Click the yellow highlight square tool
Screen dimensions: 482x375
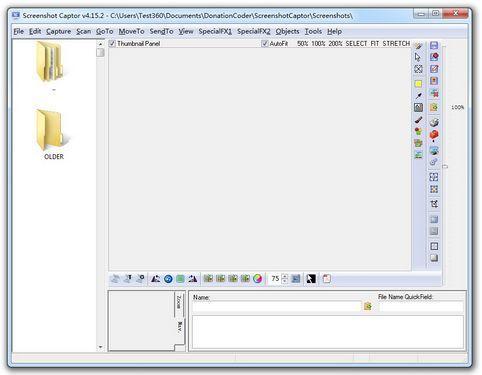click(418, 84)
